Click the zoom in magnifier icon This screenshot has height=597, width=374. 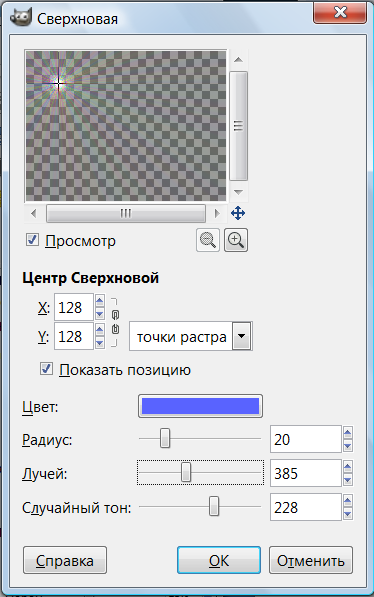(236, 240)
